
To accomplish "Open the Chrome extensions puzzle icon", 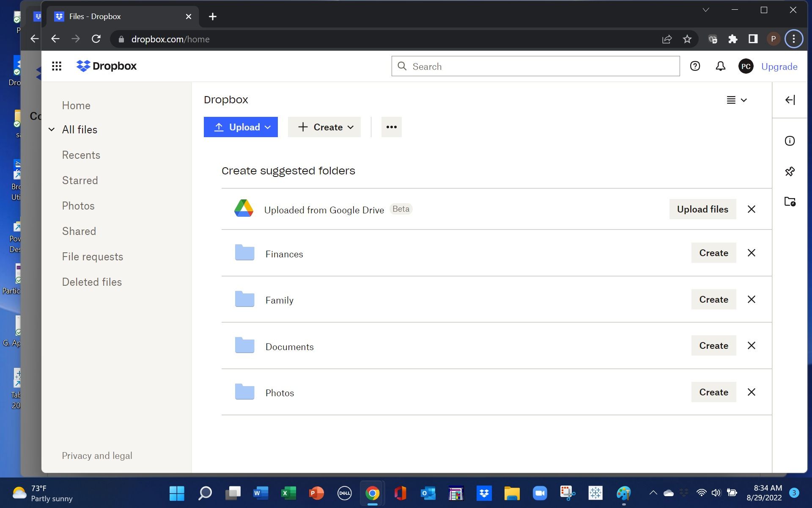I will [x=733, y=39].
